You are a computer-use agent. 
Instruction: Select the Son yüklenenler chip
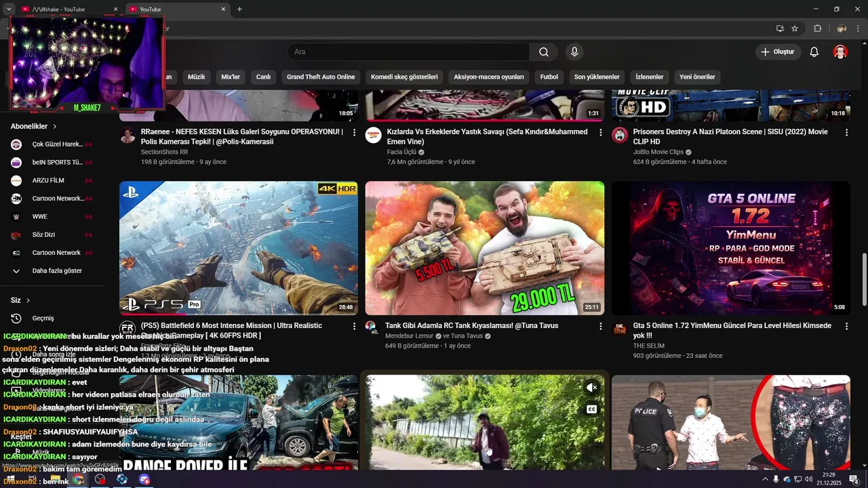pyautogui.click(x=597, y=77)
